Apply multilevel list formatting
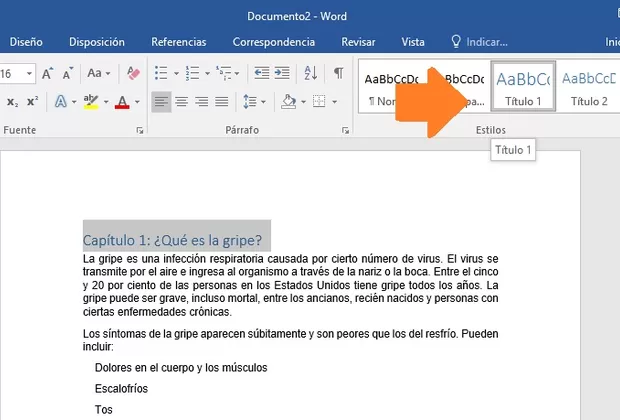This screenshot has height=420, width=620. click(x=224, y=73)
